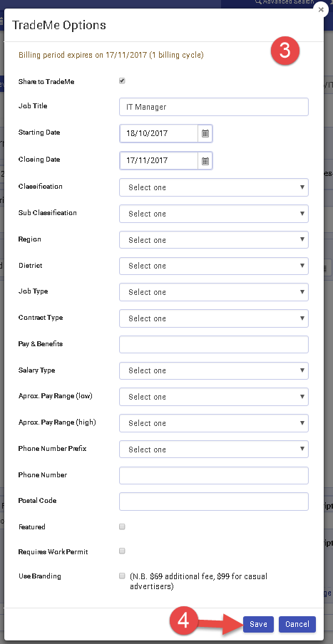Viewport: 333px width, 644px height.
Task: Close the TradeMe Options dialog
Action: [321, 10]
